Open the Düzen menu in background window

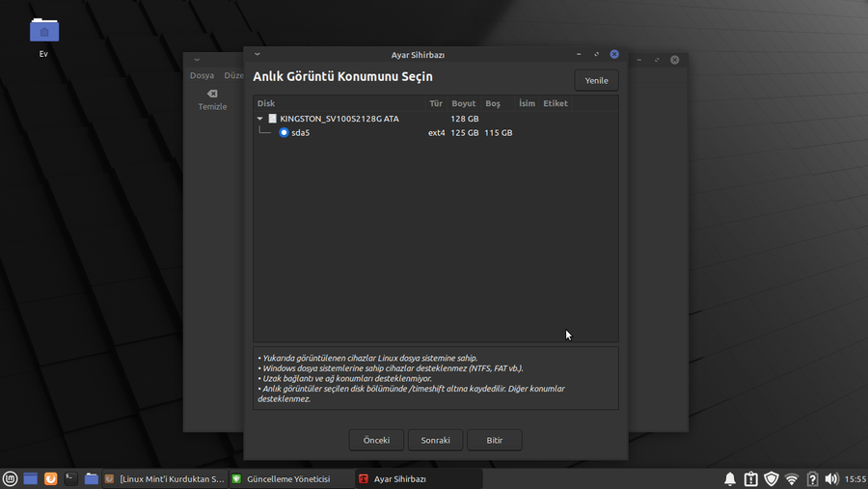click(233, 75)
